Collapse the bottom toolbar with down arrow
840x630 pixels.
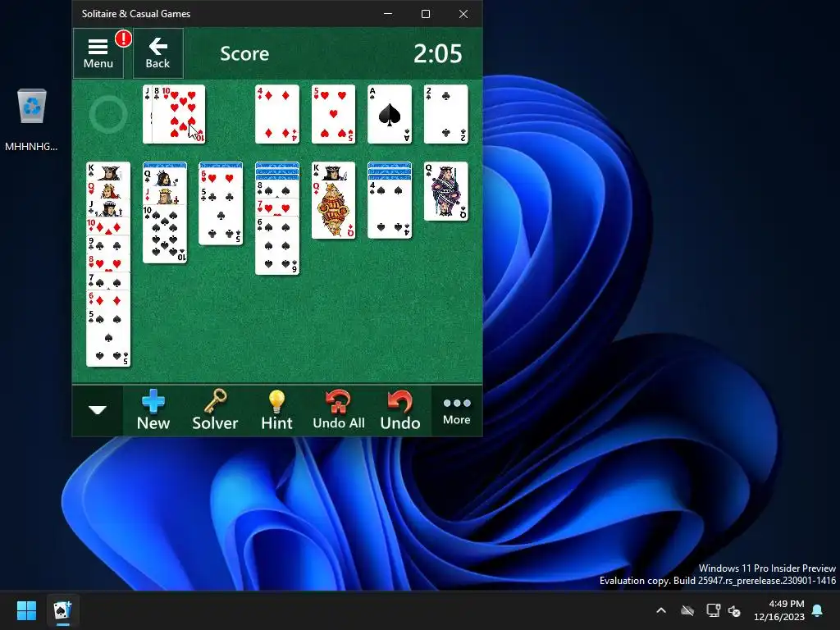coord(98,410)
